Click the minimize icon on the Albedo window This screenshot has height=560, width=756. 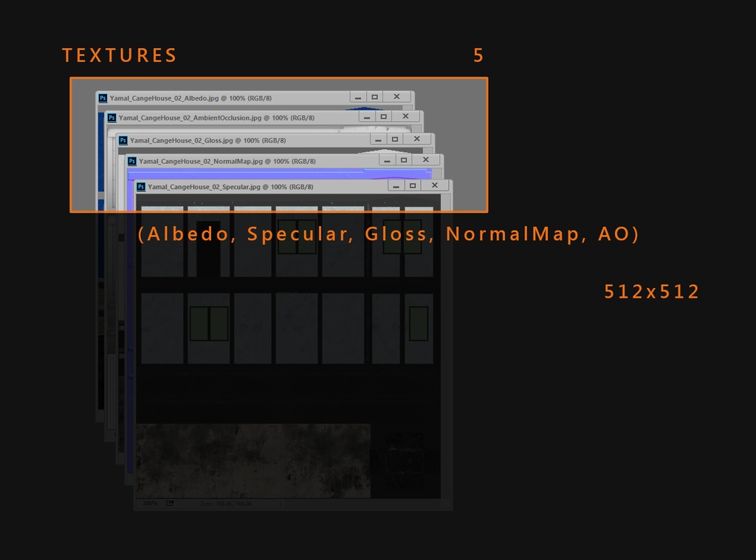tap(358, 97)
